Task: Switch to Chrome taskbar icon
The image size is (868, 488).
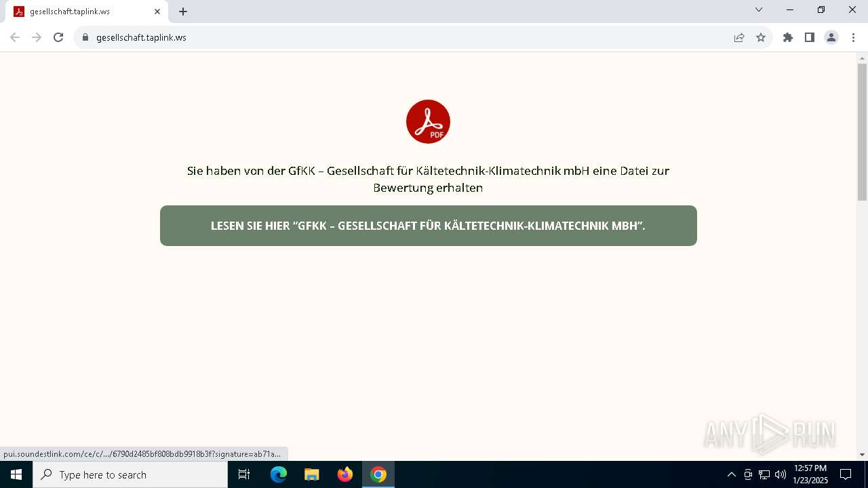Action: (x=378, y=474)
